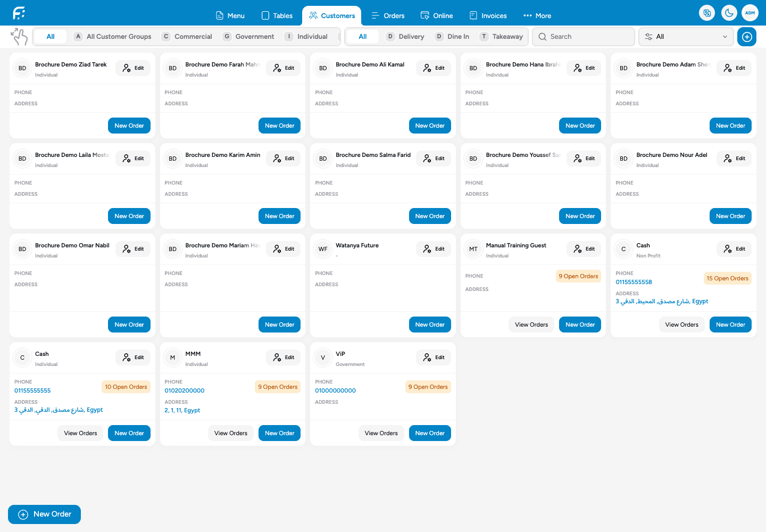Image resolution: width=766 pixels, height=532 pixels.
Task: Open the Invoices tab
Action: coord(488,16)
